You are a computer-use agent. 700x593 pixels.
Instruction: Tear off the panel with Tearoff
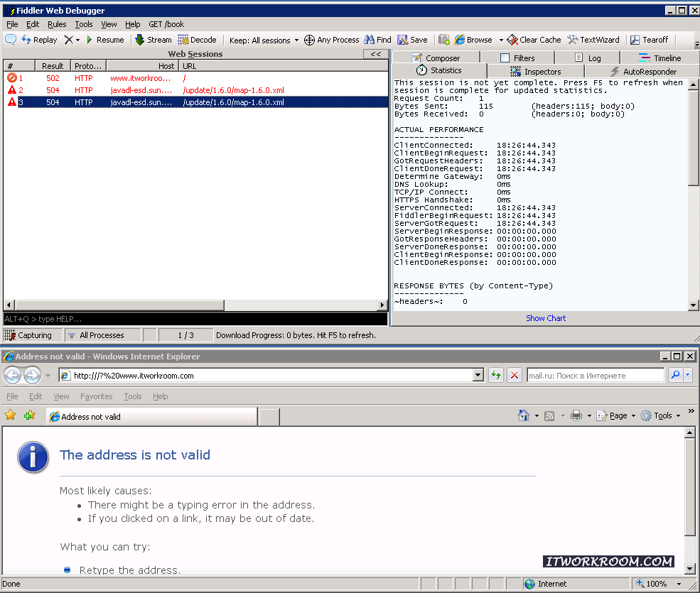pyautogui.click(x=649, y=40)
